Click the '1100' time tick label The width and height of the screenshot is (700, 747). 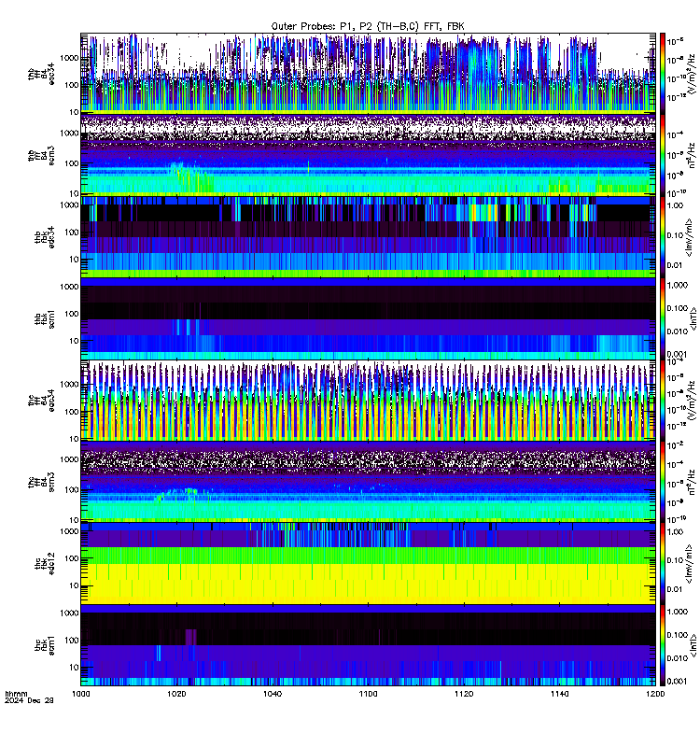pyautogui.click(x=368, y=694)
